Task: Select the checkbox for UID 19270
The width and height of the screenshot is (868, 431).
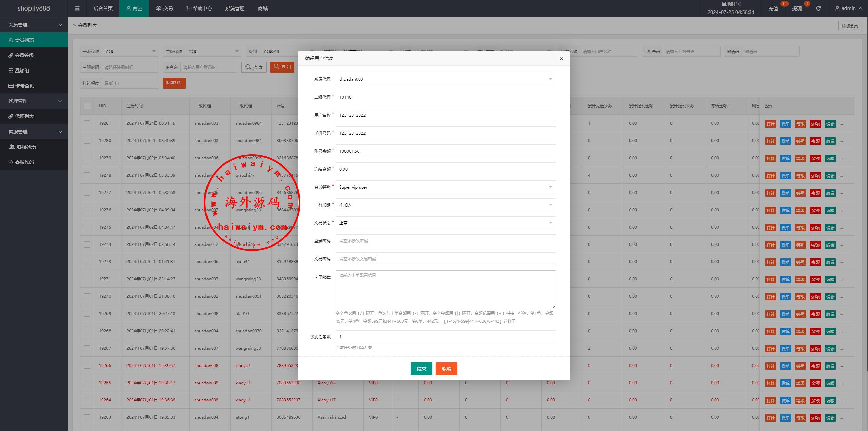Action: tap(87, 296)
